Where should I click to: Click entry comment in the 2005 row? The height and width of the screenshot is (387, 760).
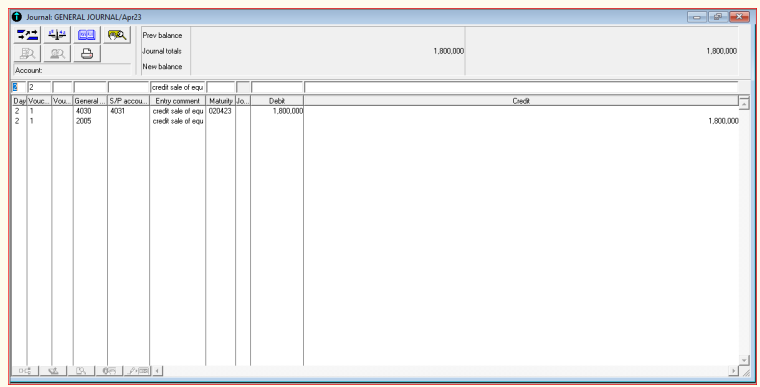point(178,121)
